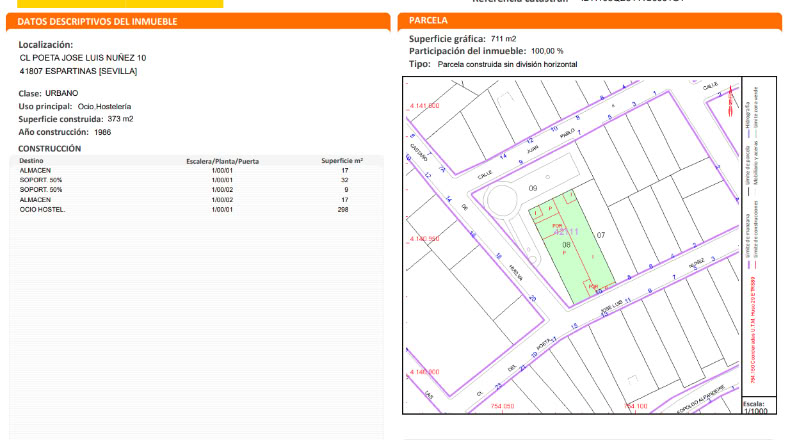Click the 'HUELVA' street label on the map
Viewport: 790px width, 440px height.
[x=516, y=273]
